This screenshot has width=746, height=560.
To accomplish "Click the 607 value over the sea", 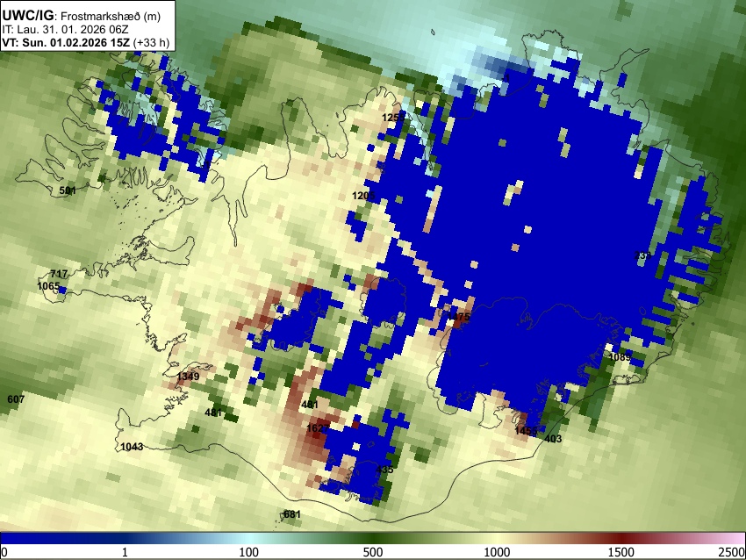I will click(16, 399).
